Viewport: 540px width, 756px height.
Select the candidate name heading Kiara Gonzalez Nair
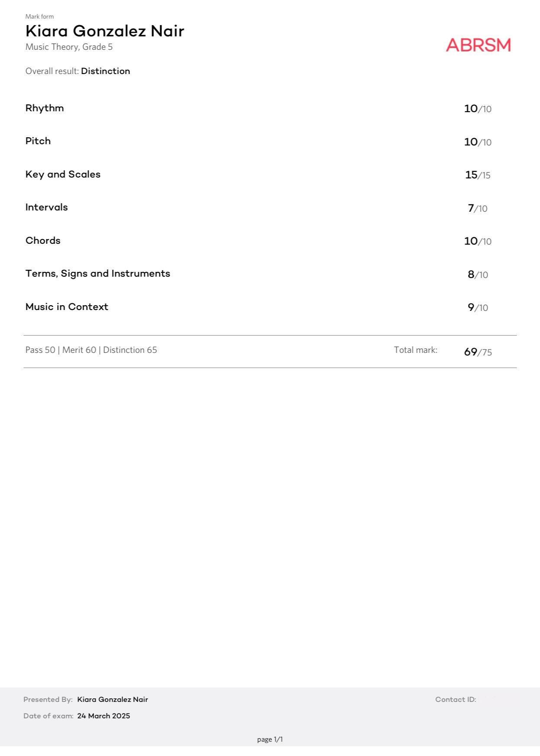pyautogui.click(x=105, y=31)
